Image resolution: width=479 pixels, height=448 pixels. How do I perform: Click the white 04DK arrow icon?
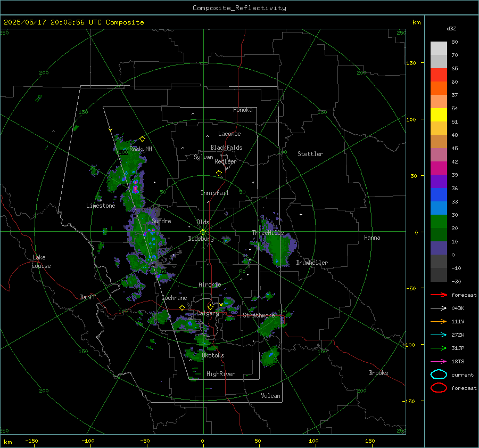tap(439, 308)
